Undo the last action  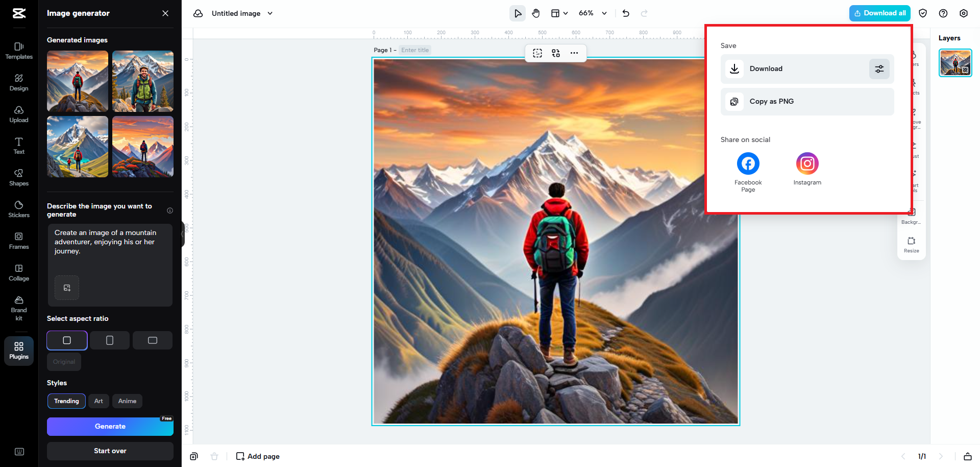(x=626, y=13)
